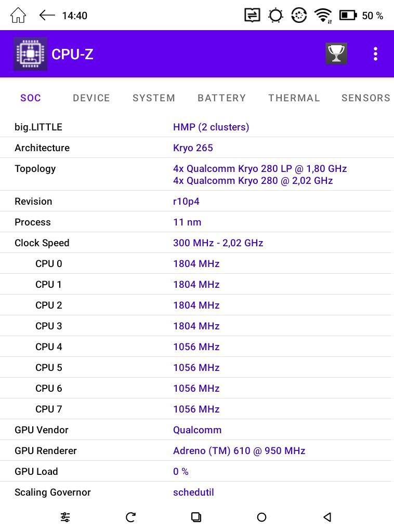
Task: Tap the triangle back button in navigation bar
Action: (327, 517)
